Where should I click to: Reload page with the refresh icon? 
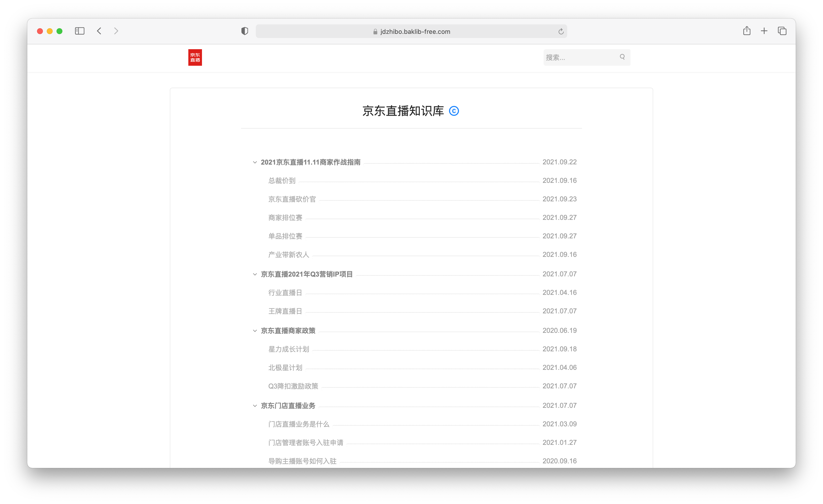[561, 31]
